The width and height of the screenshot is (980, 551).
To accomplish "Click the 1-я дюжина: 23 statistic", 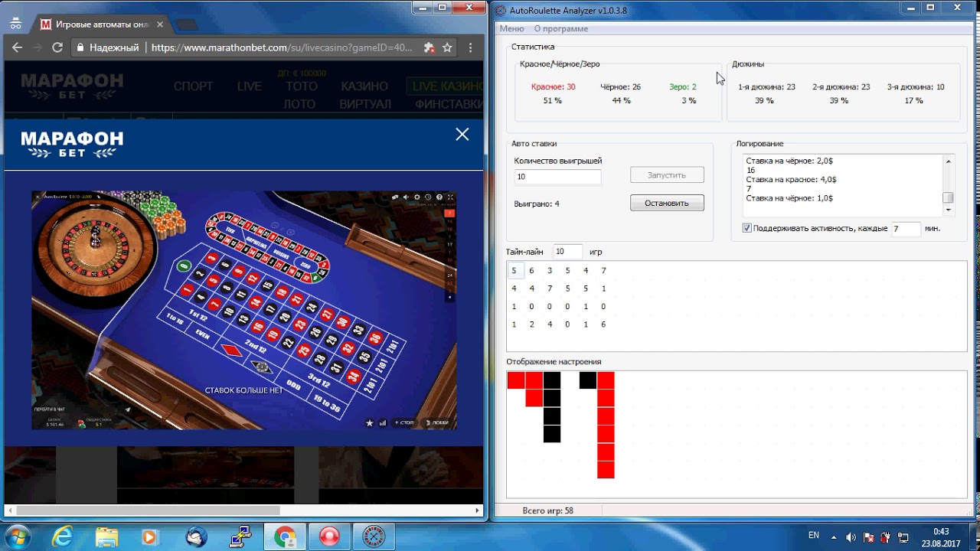I will (766, 86).
